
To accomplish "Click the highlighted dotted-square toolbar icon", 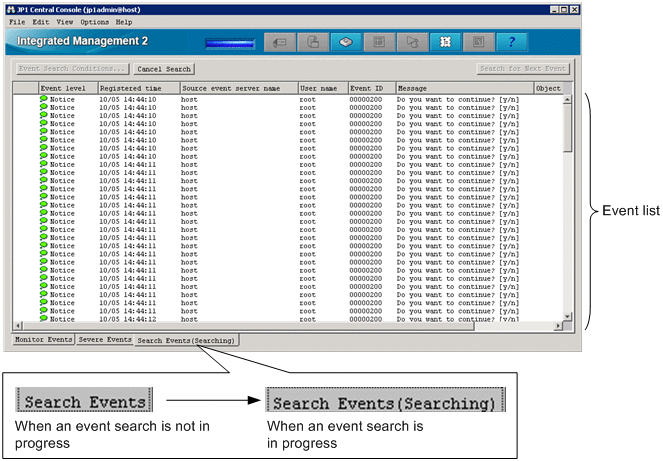I will [443, 43].
